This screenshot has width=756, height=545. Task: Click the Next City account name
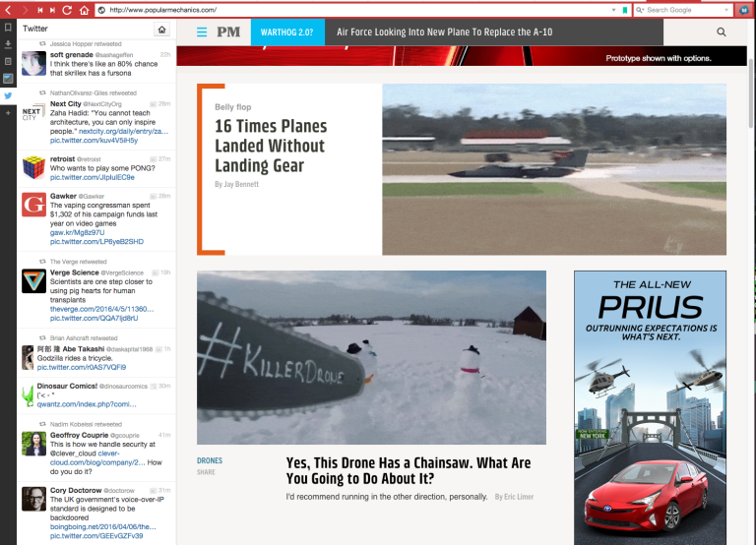pos(66,103)
